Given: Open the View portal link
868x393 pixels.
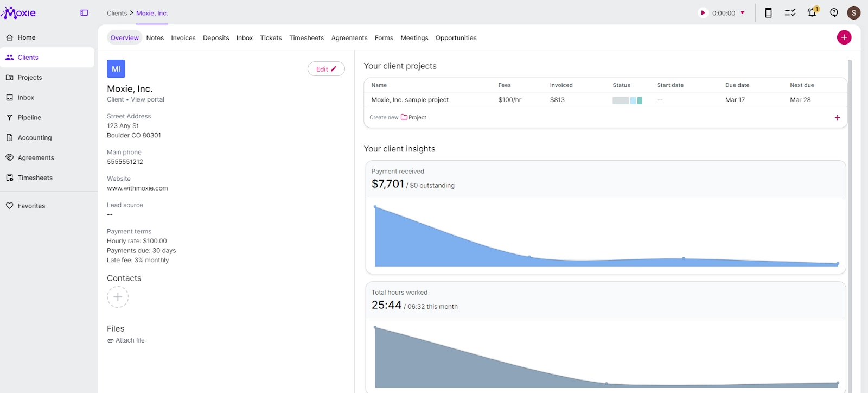Looking at the screenshot, I should tap(148, 99).
